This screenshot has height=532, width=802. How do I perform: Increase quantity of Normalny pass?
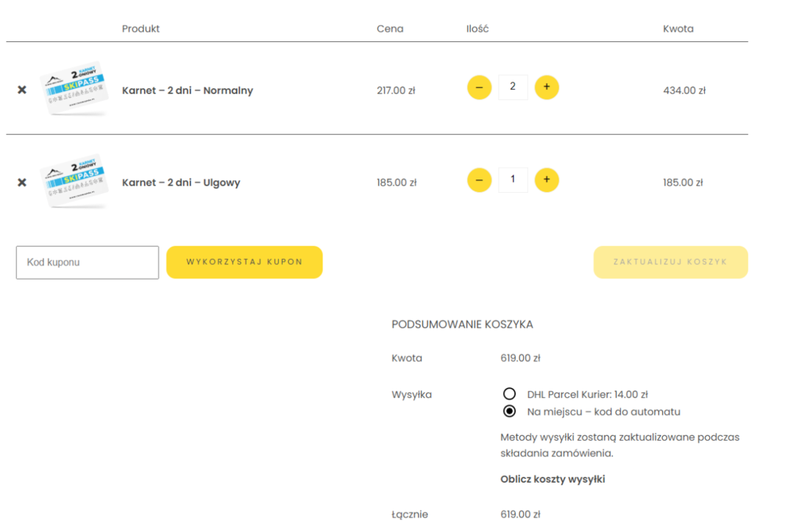tap(547, 88)
